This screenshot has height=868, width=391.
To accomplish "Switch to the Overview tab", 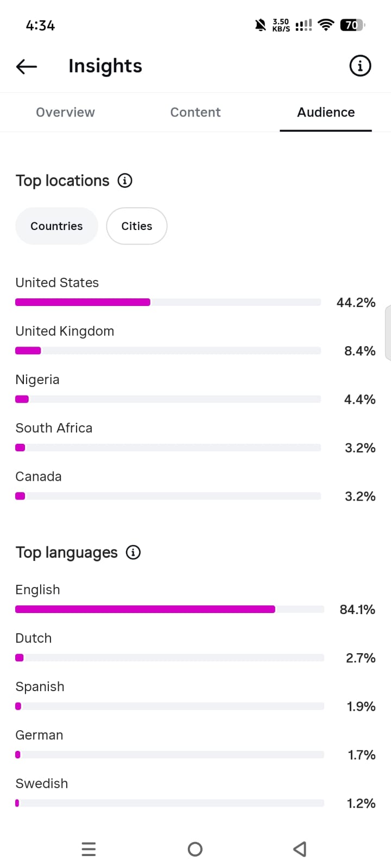I will [x=65, y=112].
